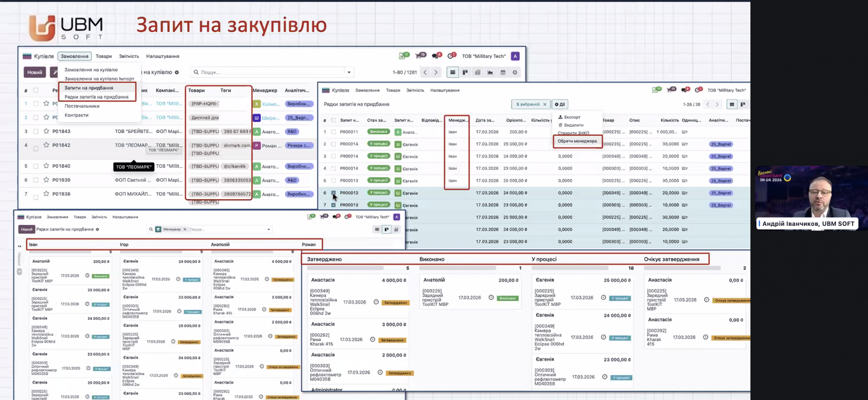This screenshot has width=868, height=400.
Task: Go to next page beside 1-80 / 1281
Action: click(x=436, y=72)
